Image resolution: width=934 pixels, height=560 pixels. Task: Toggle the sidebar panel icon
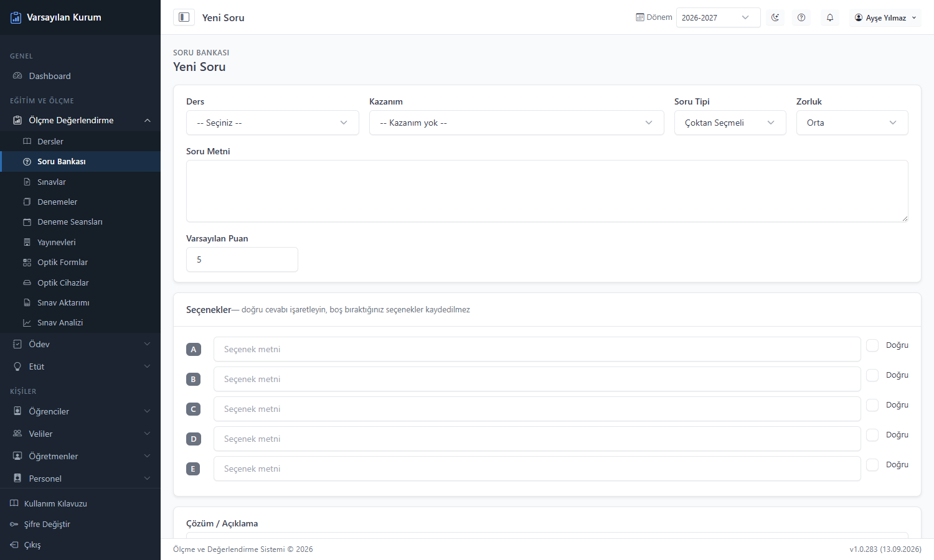(x=184, y=17)
